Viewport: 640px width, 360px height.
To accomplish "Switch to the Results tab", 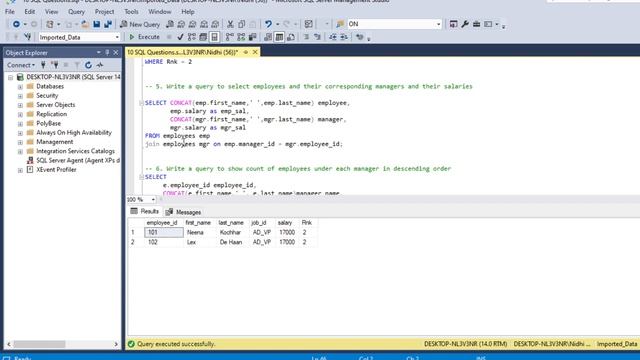I will coord(144,211).
